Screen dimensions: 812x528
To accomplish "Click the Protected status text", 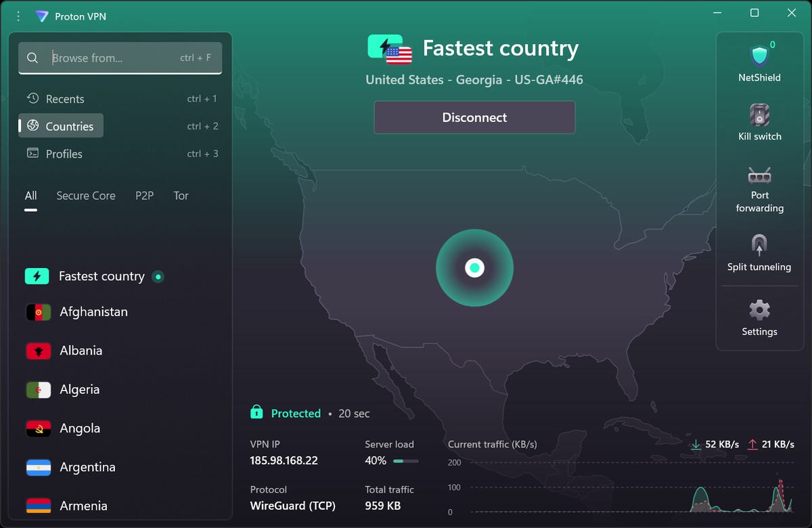I will tap(296, 413).
